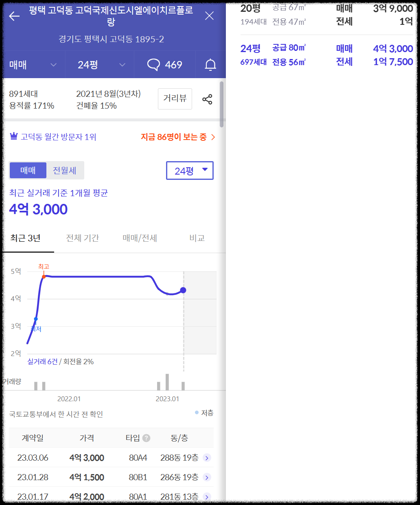Tap the share icon next to 거리뷰

click(207, 99)
